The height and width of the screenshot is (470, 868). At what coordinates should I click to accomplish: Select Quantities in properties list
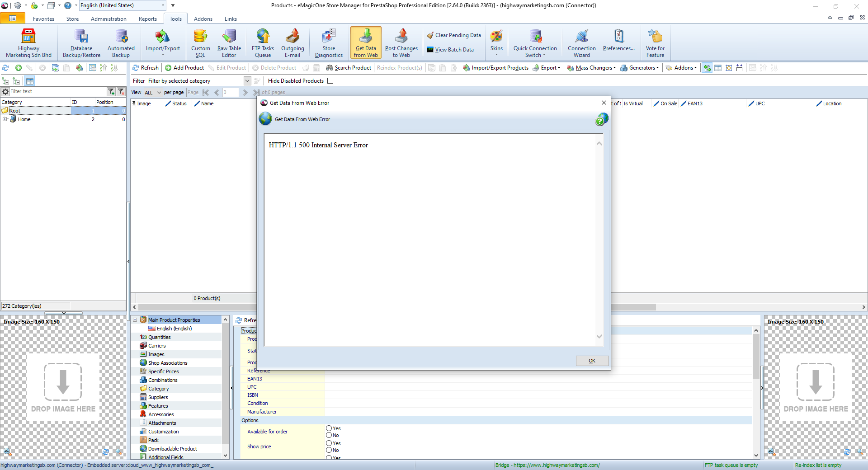[x=160, y=337]
